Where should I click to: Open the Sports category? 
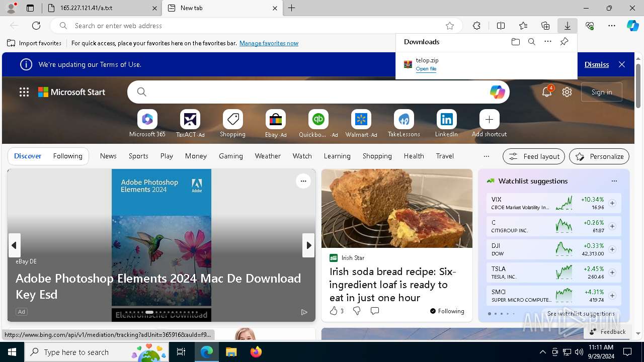(138, 156)
